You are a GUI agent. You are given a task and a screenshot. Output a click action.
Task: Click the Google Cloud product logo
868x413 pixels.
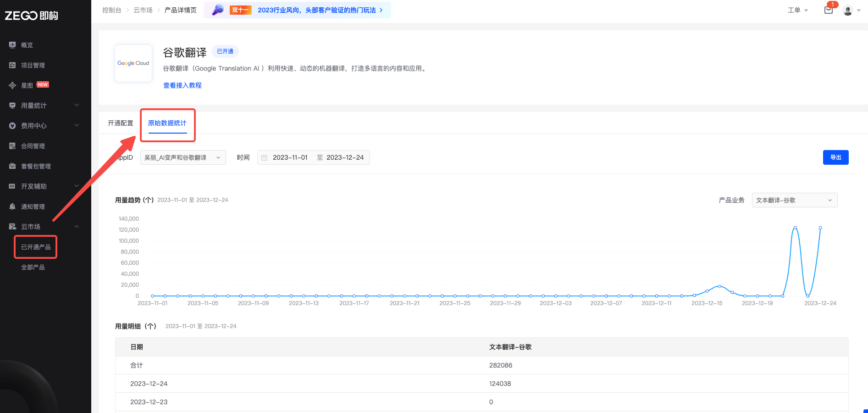point(133,63)
